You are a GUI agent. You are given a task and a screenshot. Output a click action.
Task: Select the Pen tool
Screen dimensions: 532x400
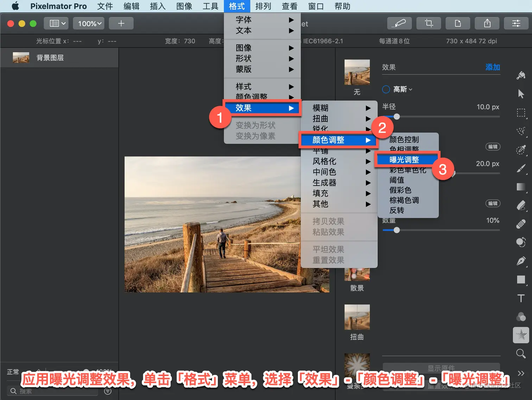[x=521, y=261]
